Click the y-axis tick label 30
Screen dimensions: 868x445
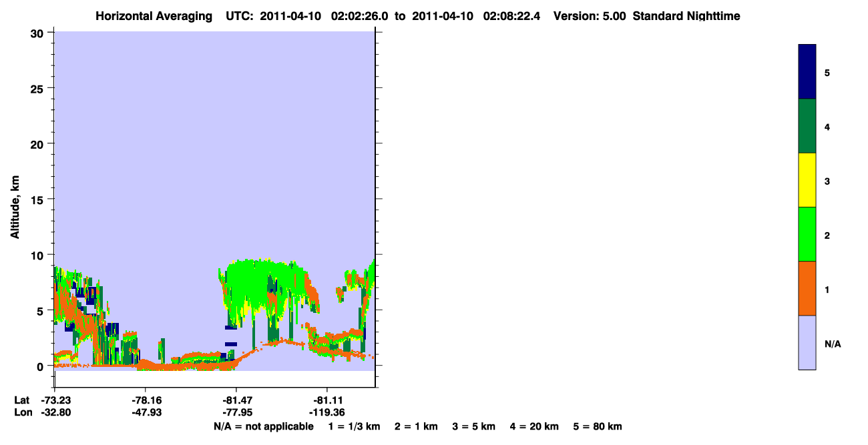point(39,33)
